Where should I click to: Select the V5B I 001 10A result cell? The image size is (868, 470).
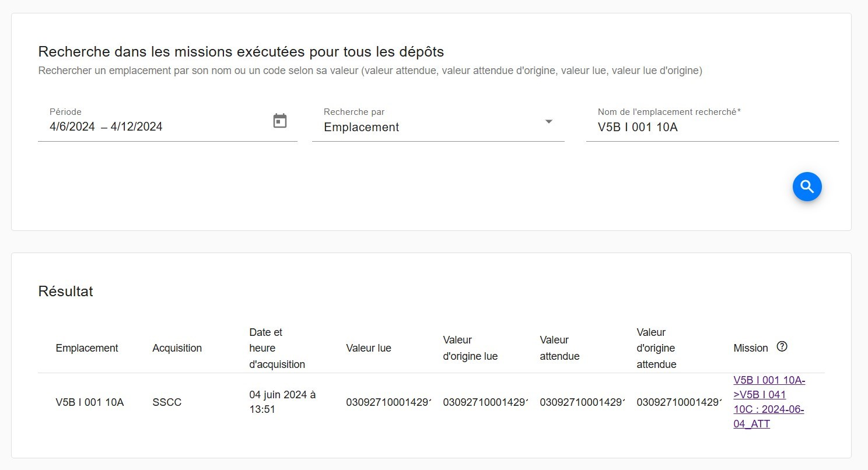90,402
